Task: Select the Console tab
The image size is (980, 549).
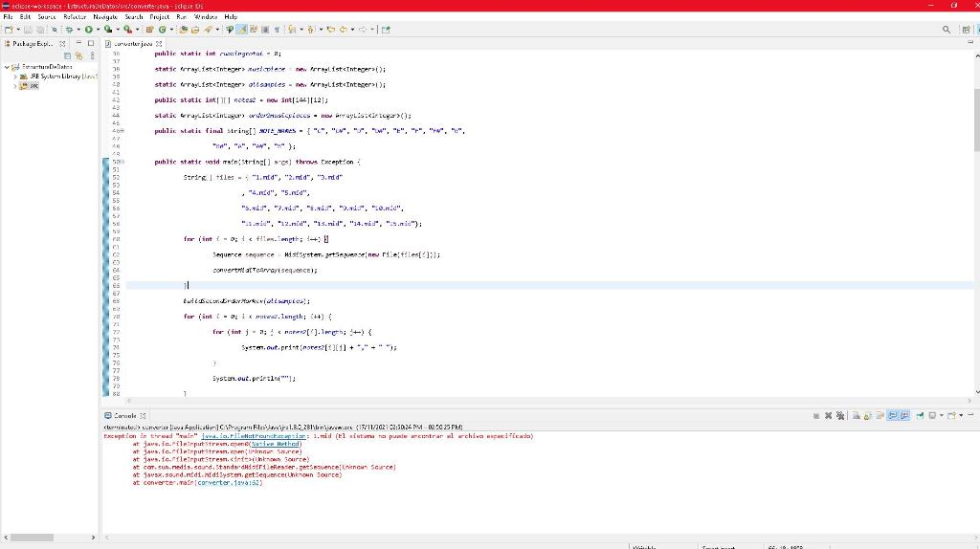Action: (125, 415)
